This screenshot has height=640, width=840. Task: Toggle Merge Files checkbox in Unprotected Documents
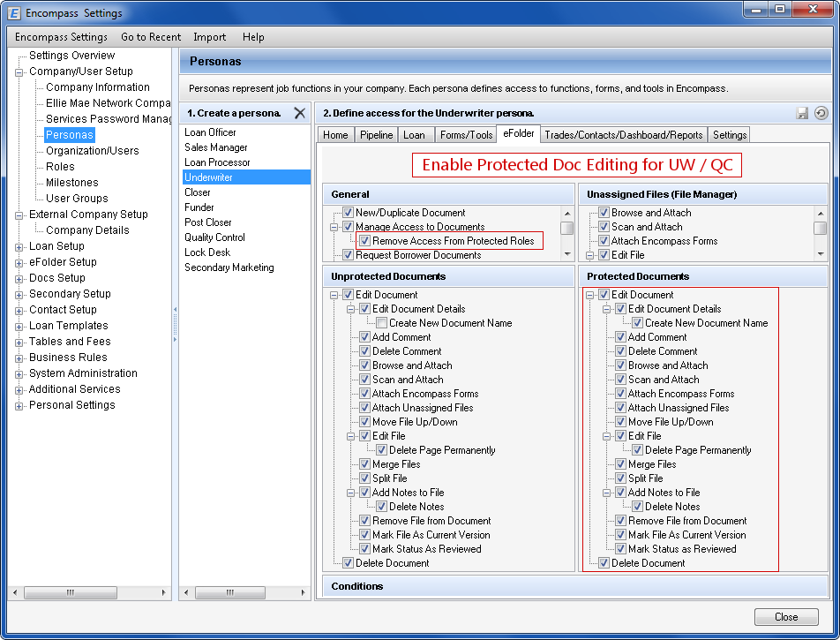point(364,464)
